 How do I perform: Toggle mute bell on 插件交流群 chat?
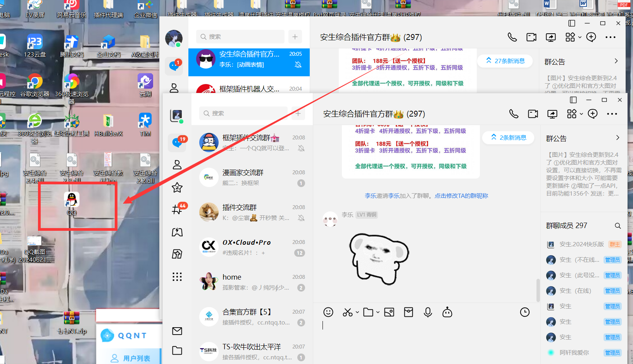click(301, 218)
